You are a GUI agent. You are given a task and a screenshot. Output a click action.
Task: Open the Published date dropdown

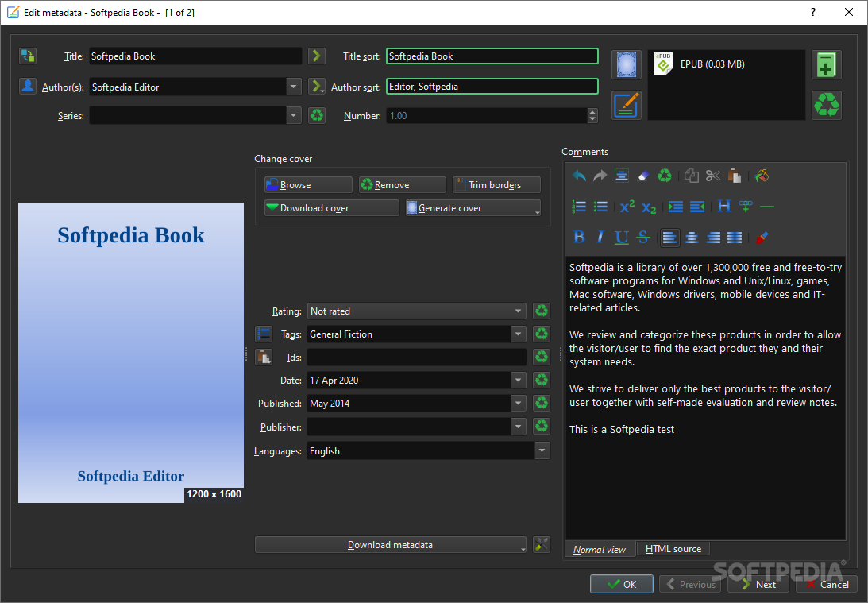point(518,403)
